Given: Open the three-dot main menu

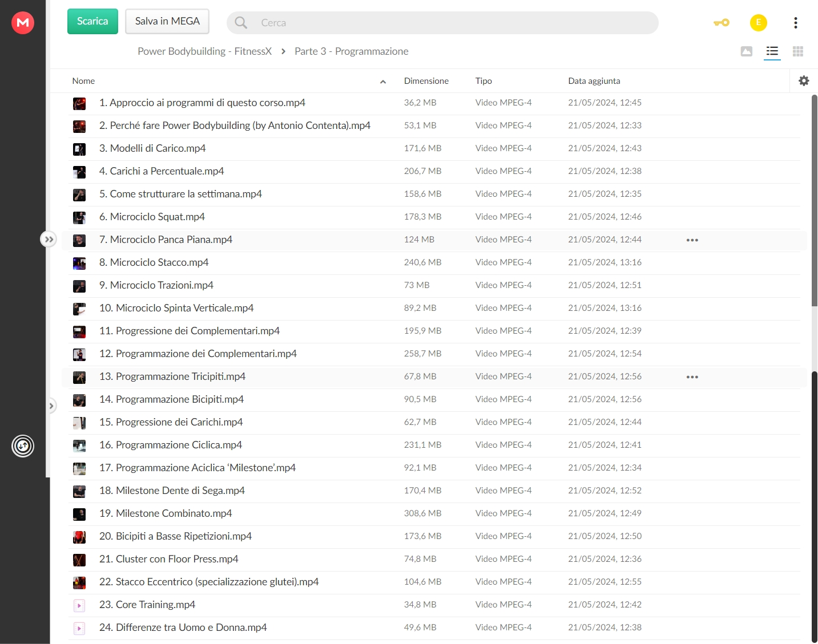Looking at the screenshot, I should click(x=796, y=23).
